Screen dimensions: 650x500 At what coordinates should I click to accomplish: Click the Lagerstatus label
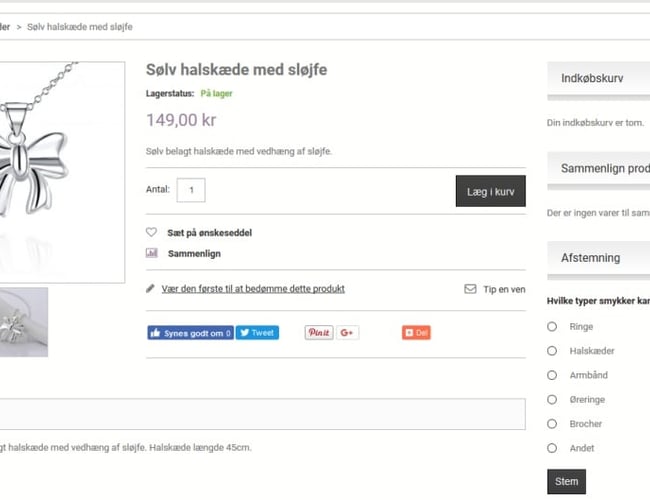tap(170, 94)
